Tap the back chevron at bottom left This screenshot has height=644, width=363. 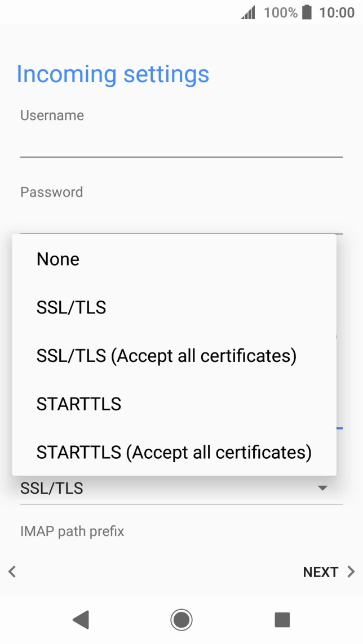tap(12, 572)
